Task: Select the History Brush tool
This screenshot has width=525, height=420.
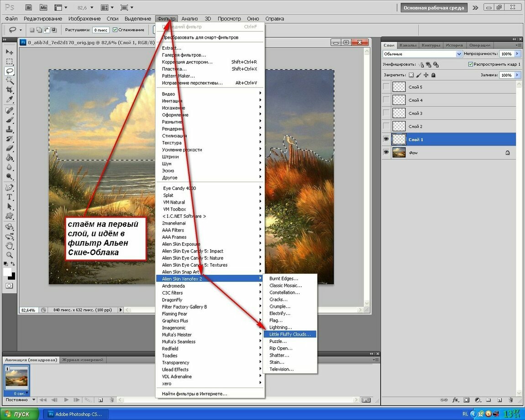Action: [10, 139]
